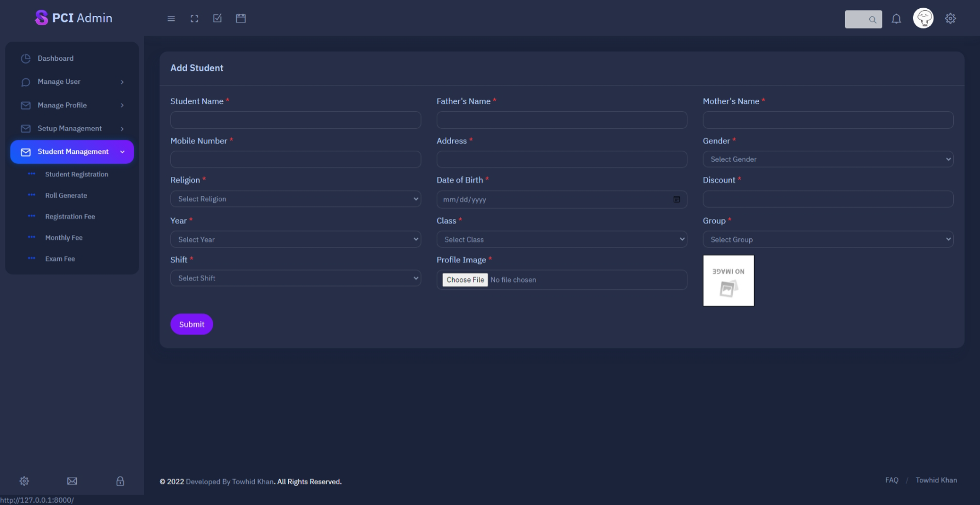Open the Select Religion dropdown
Image resolution: width=980 pixels, height=505 pixels.
pyautogui.click(x=295, y=198)
